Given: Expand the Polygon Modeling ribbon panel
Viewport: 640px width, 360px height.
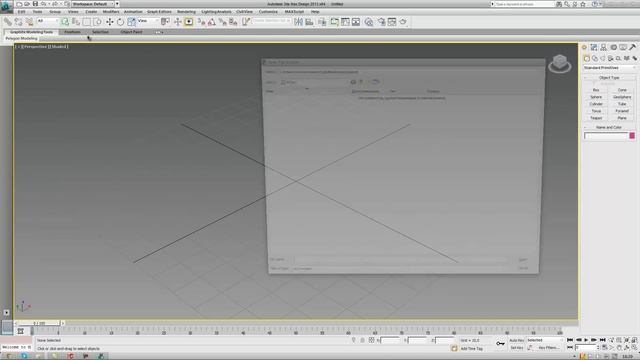Looking at the screenshot, I should coord(22,38).
